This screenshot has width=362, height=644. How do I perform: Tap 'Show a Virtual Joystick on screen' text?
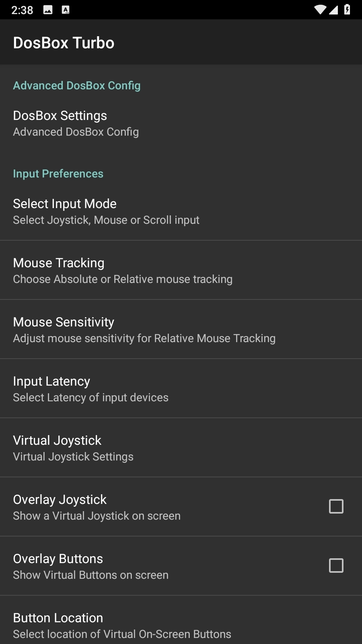[x=97, y=516]
